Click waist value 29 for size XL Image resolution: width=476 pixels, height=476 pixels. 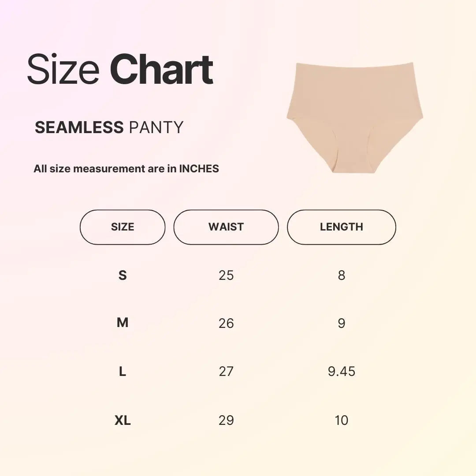tap(226, 420)
